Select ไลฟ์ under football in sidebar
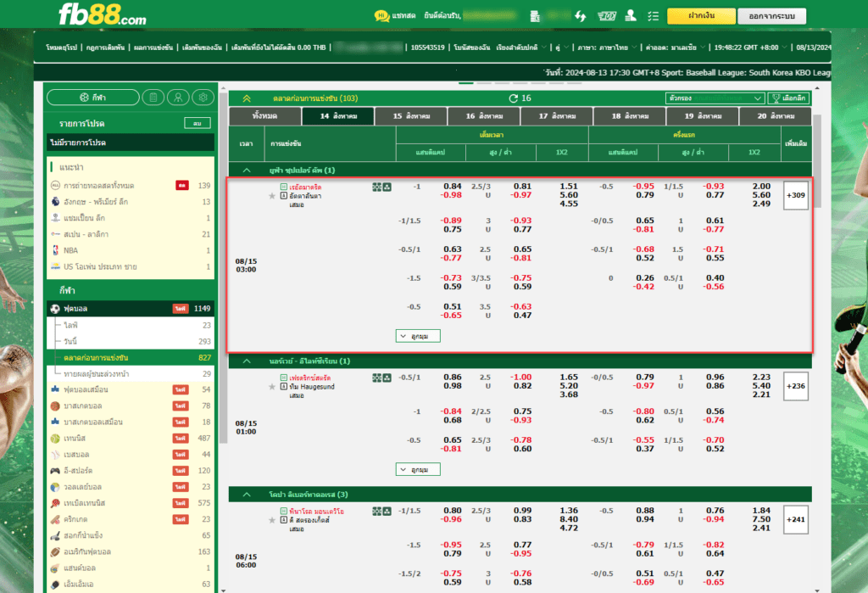Image resolution: width=868 pixels, height=593 pixels. (x=131, y=325)
